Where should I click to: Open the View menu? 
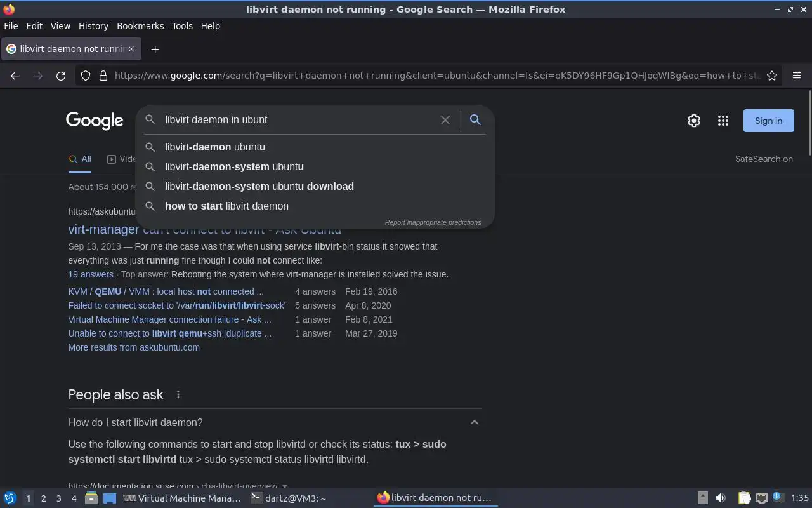coord(60,26)
